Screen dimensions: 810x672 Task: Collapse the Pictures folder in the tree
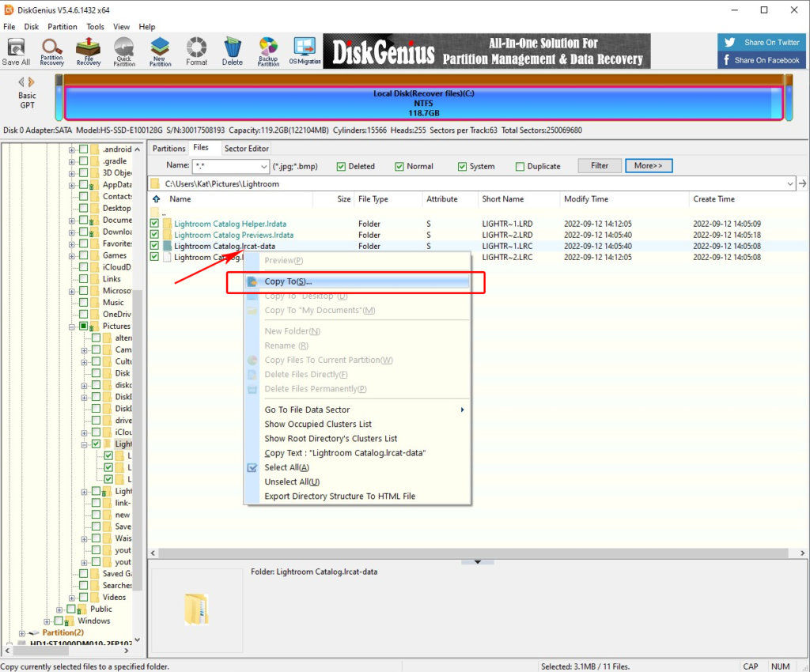[x=71, y=326]
